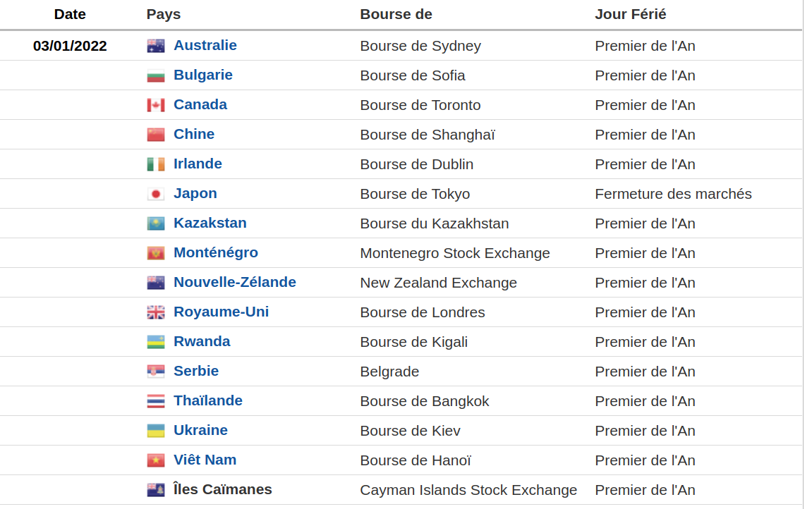Click the Bourse de Tokyo cell

[x=414, y=194]
